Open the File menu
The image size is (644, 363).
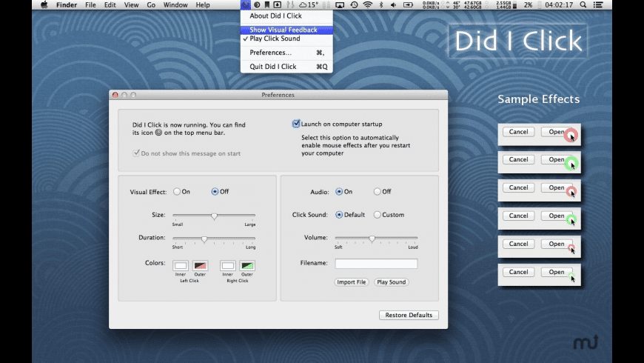pyautogui.click(x=90, y=5)
